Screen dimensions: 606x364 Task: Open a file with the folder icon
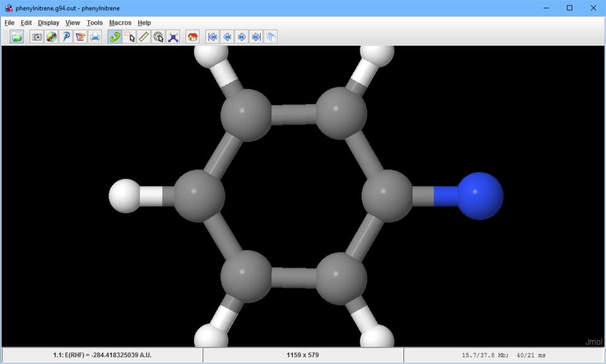coord(17,37)
